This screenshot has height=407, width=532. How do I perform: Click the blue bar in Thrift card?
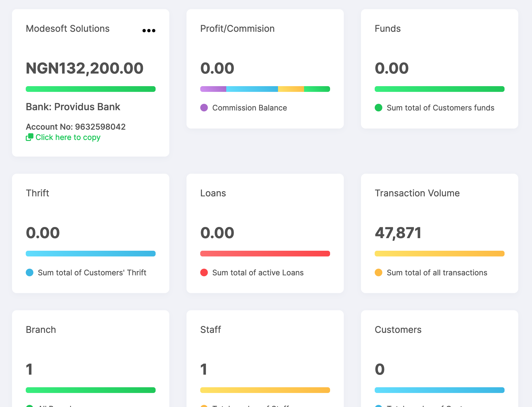91,254
